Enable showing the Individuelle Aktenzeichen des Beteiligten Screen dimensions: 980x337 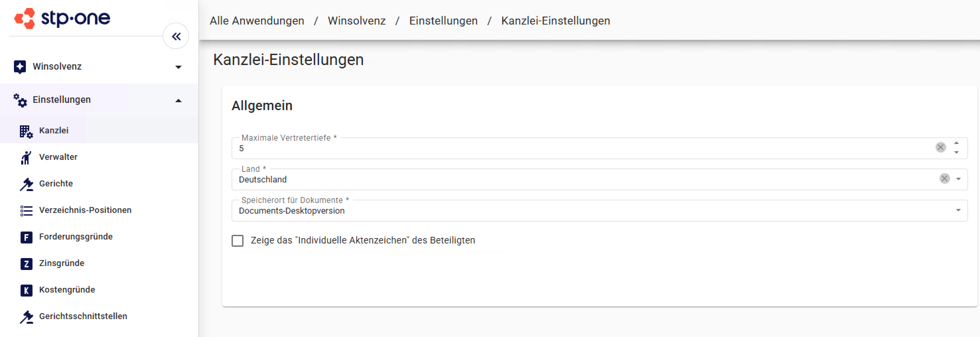(238, 240)
